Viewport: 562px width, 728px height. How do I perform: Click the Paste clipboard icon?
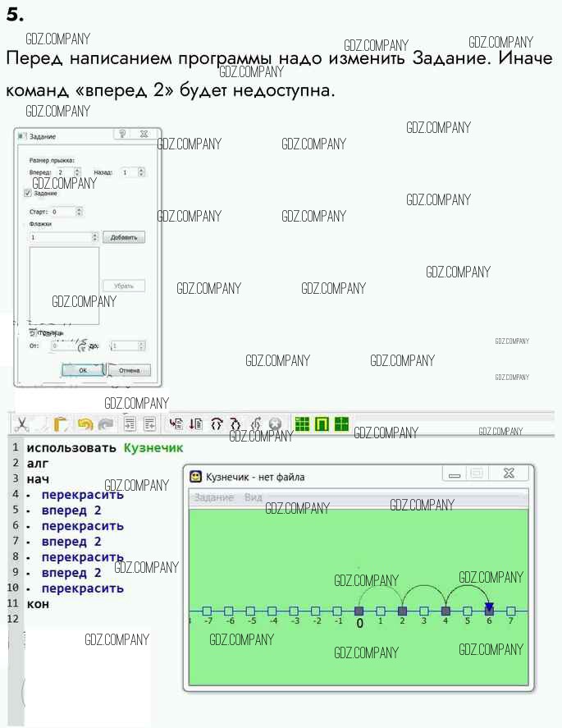coord(62,424)
